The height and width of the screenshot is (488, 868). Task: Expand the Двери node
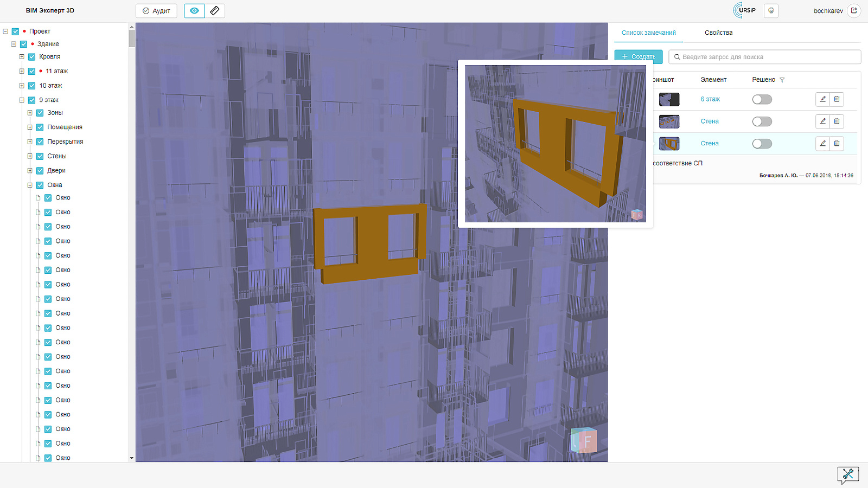pos(30,170)
